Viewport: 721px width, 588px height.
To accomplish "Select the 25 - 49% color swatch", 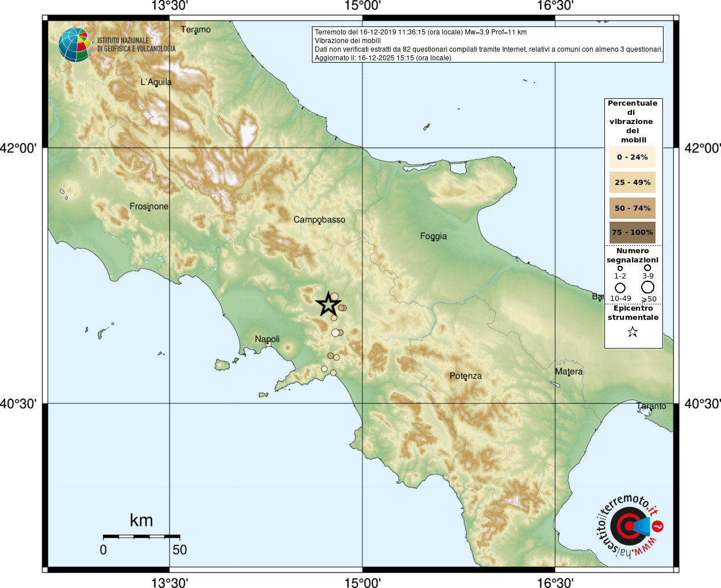I will pyautogui.click(x=633, y=182).
